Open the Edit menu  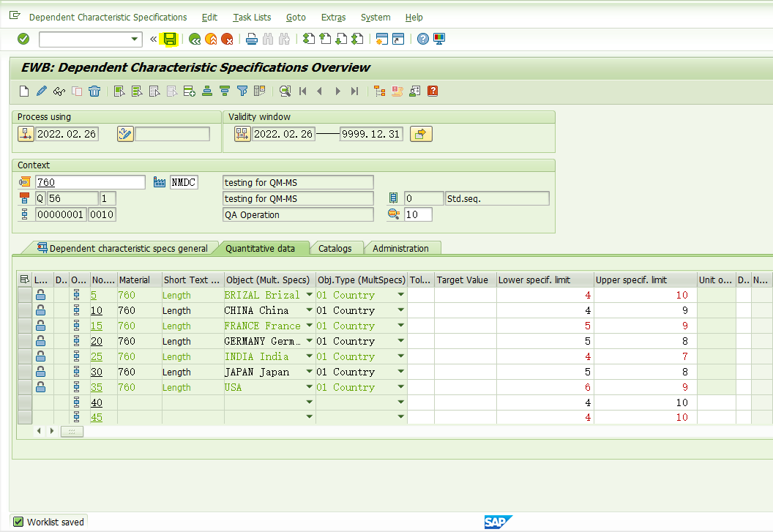(x=209, y=18)
